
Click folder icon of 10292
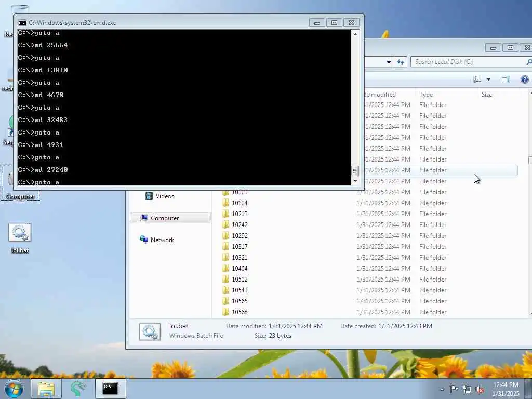(x=225, y=235)
